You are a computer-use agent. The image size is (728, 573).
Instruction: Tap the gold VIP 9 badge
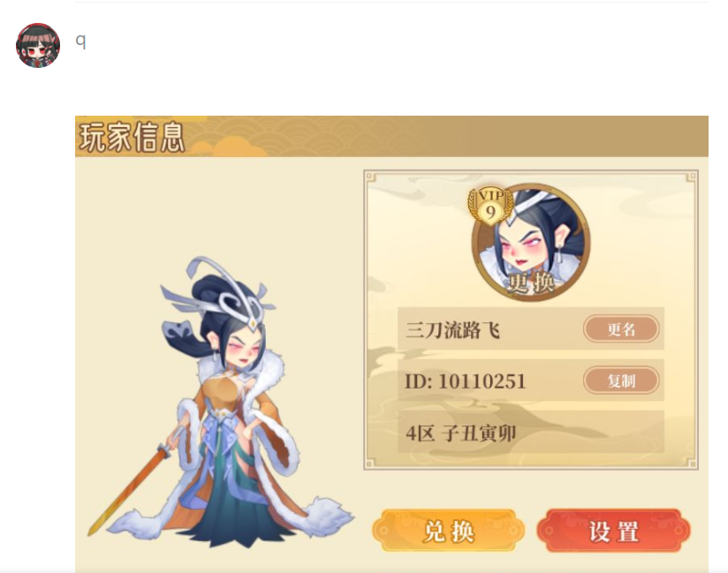[x=490, y=207]
